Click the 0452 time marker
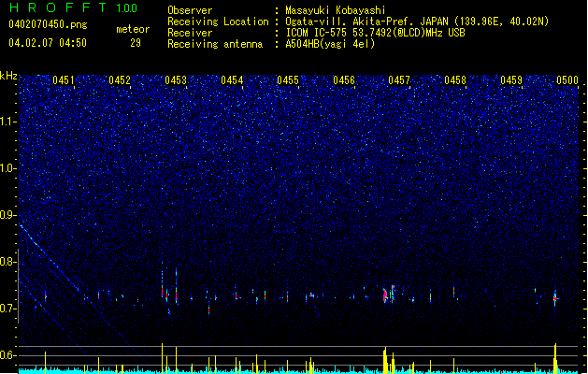Image resolution: width=588 pixels, height=374 pixels. click(x=120, y=80)
